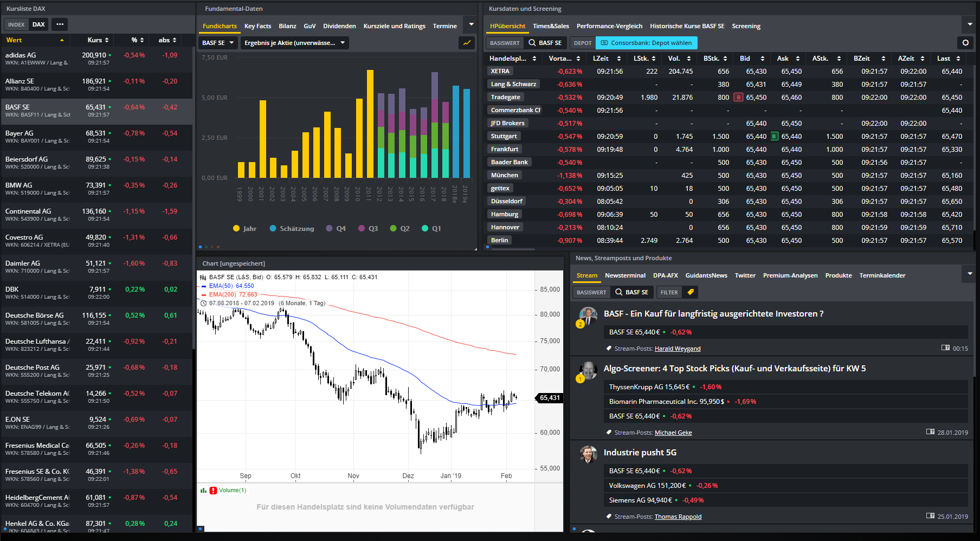Click the red B marker in Tradegate row
This screenshot has height=541, width=980.
pyautogui.click(x=738, y=98)
